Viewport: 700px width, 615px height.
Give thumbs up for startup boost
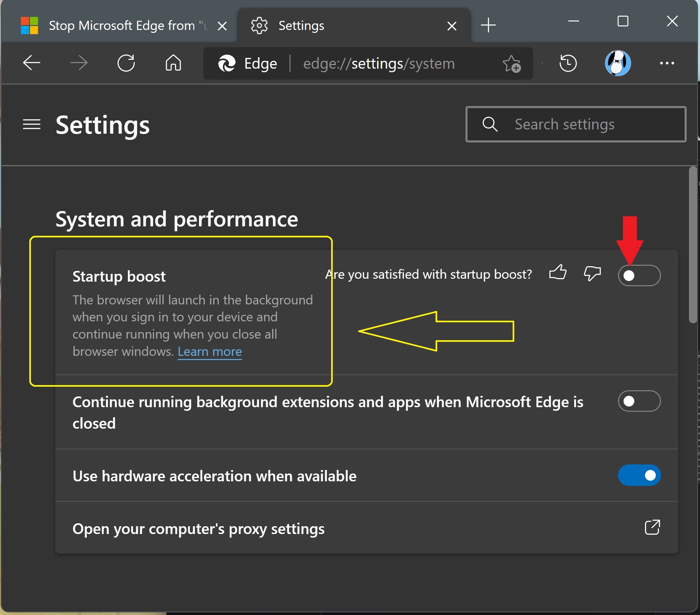click(558, 273)
